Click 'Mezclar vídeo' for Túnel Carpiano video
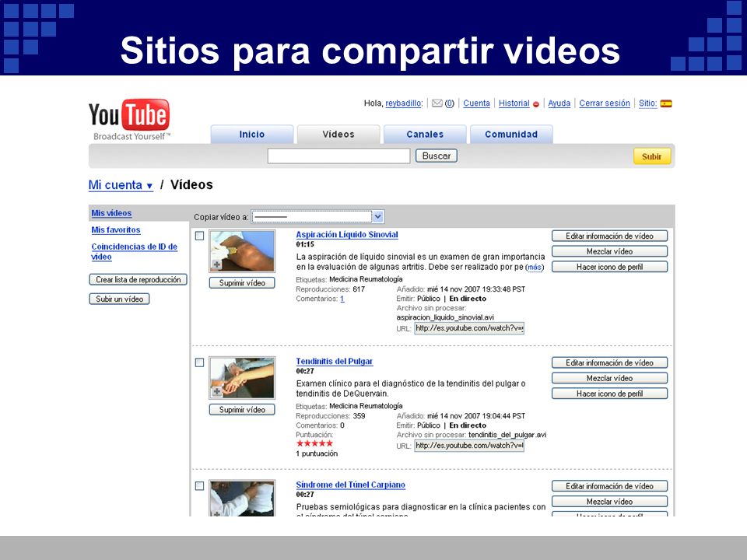 pos(609,502)
